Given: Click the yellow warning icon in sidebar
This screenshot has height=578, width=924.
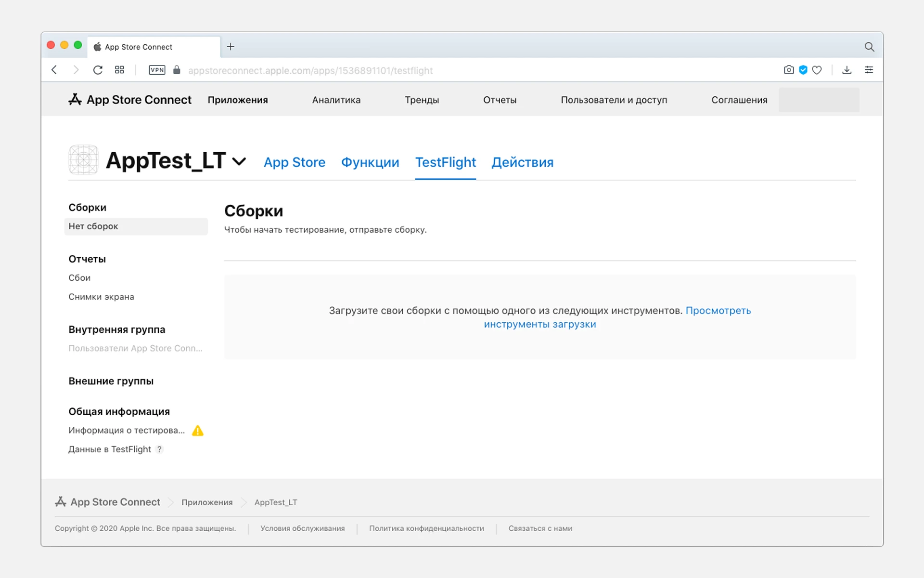Looking at the screenshot, I should click(198, 431).
